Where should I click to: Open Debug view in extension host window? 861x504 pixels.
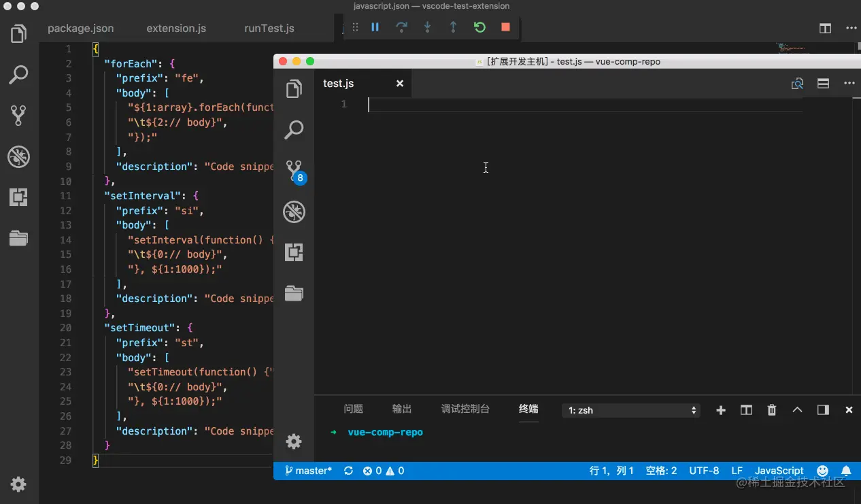coord(294,212)
